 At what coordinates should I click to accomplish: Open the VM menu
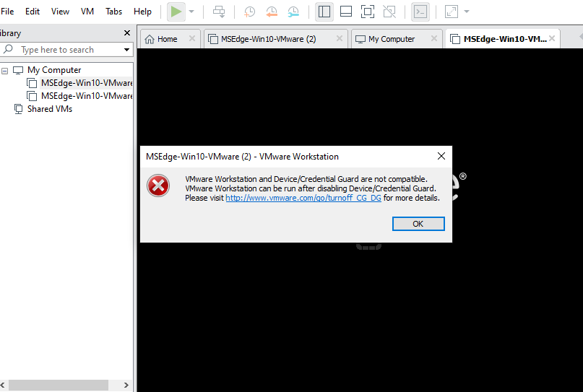coord(87,12)
